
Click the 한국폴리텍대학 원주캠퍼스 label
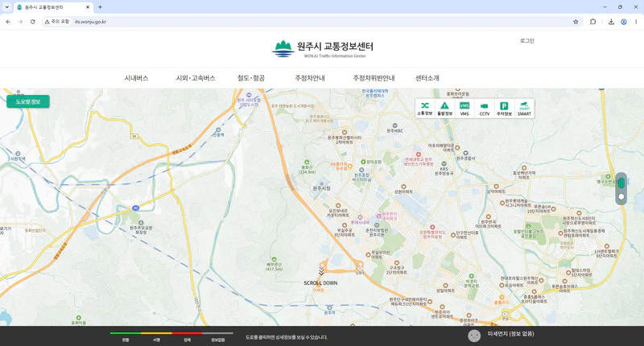click(375, 93)
